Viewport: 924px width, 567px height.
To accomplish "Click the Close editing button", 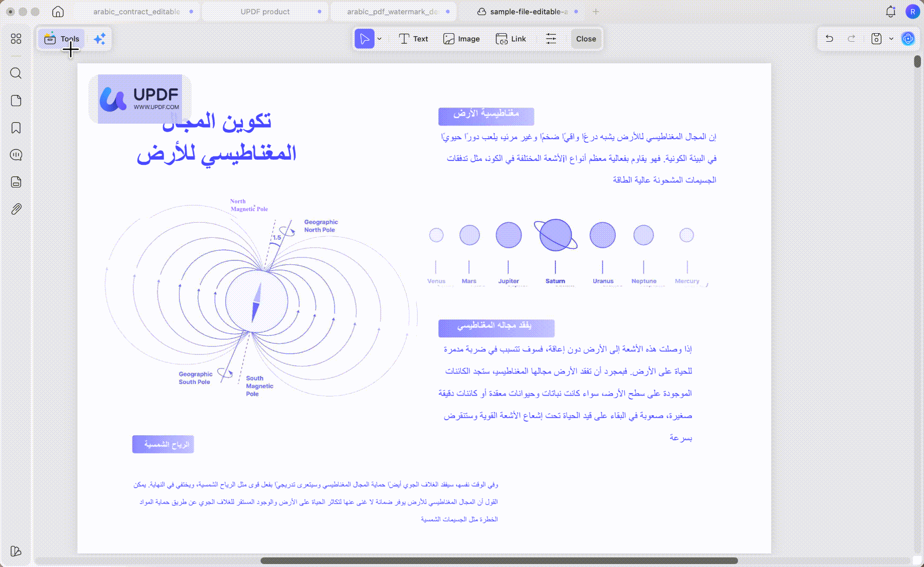I will point(586,39).
